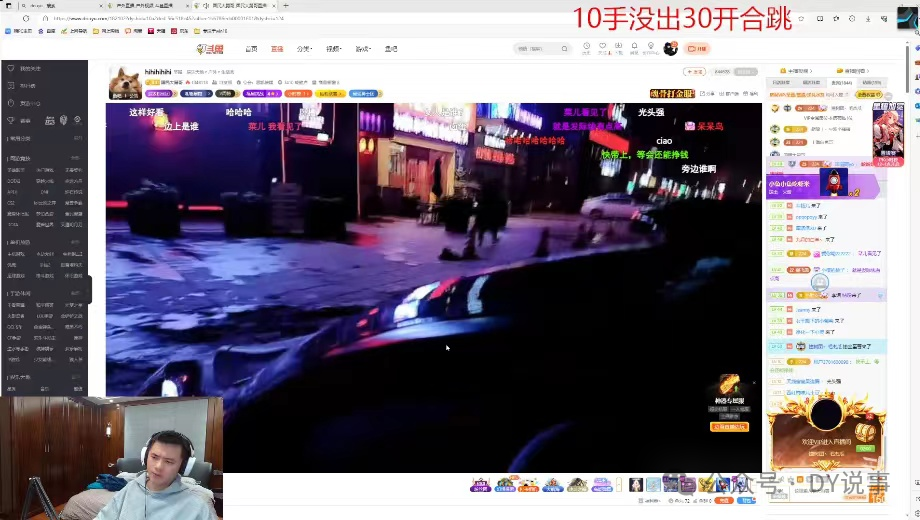The height and width of the screenshot is (520, 920).
Task: Collapse the left sidebar handle
Action: click(89, 289)
